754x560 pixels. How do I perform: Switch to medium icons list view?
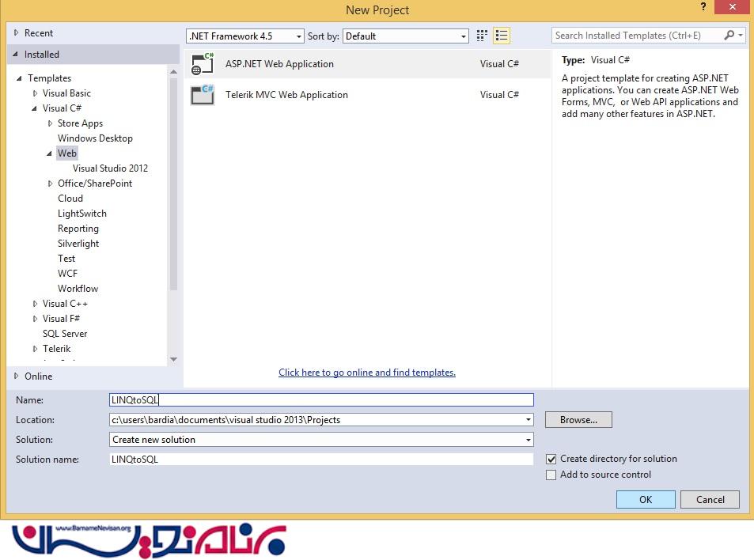(x=501, y=36)
